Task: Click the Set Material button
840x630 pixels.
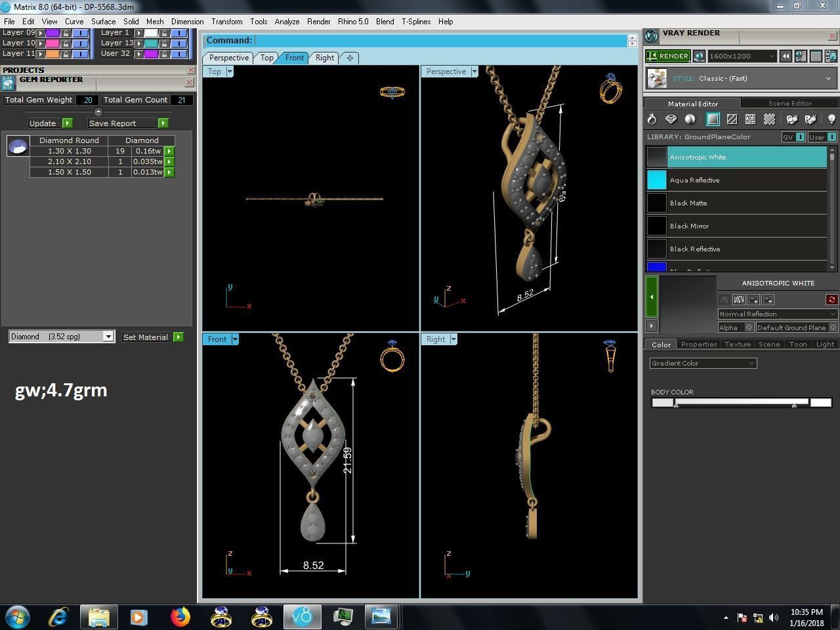Action: 152,337
